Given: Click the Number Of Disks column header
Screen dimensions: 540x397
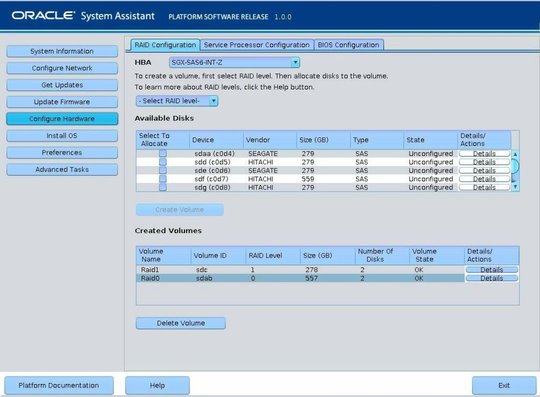Looking at the screenshot, I should (x=382, y=255).
